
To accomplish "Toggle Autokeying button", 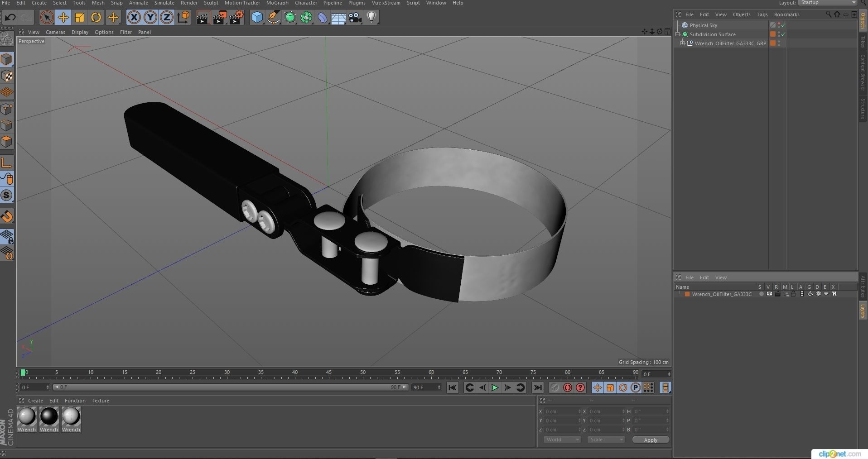I will point(567,387).
